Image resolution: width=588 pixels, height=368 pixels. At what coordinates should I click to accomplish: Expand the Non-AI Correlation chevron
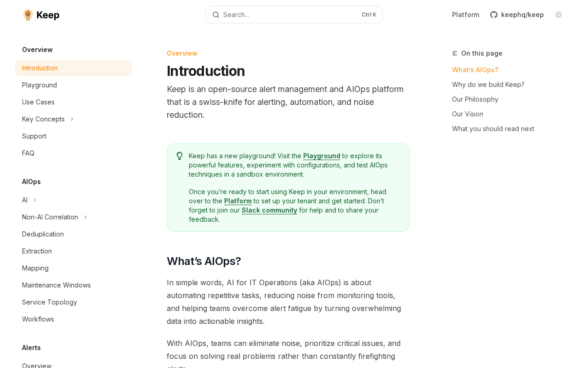point(85,217)
